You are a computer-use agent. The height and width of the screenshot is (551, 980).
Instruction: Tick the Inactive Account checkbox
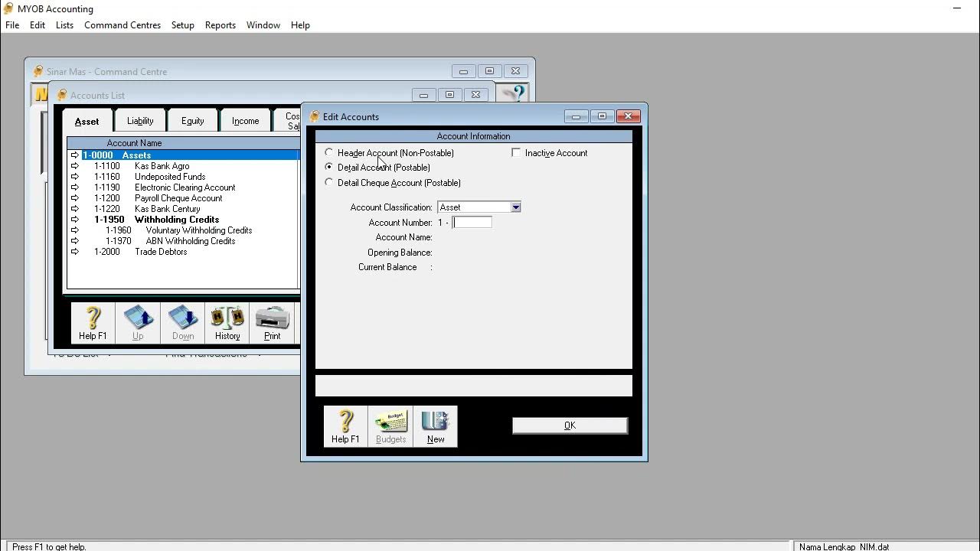pyautogui.click(x=516, y=152)
